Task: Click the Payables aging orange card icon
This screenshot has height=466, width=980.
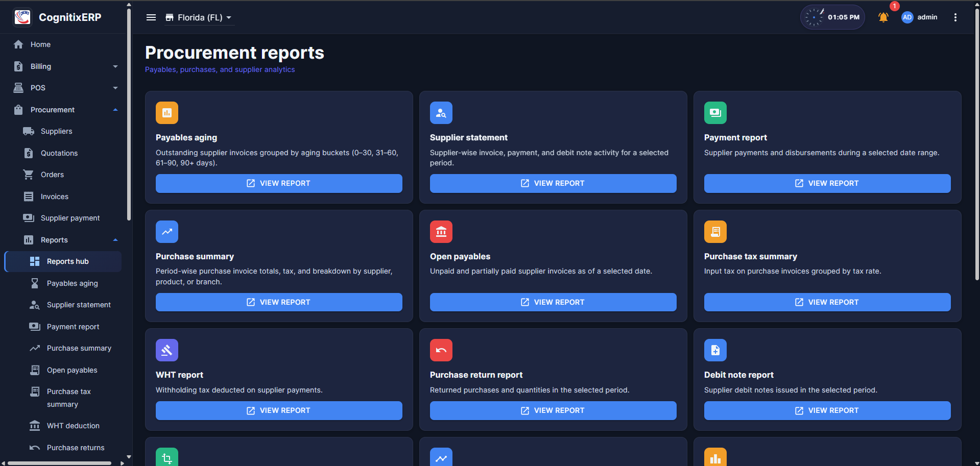Action: [167, 113]
